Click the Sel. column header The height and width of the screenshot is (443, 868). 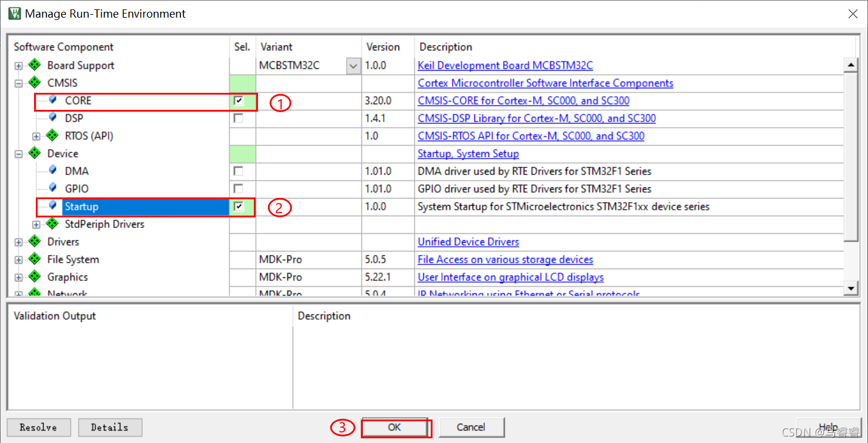(242, 47)
